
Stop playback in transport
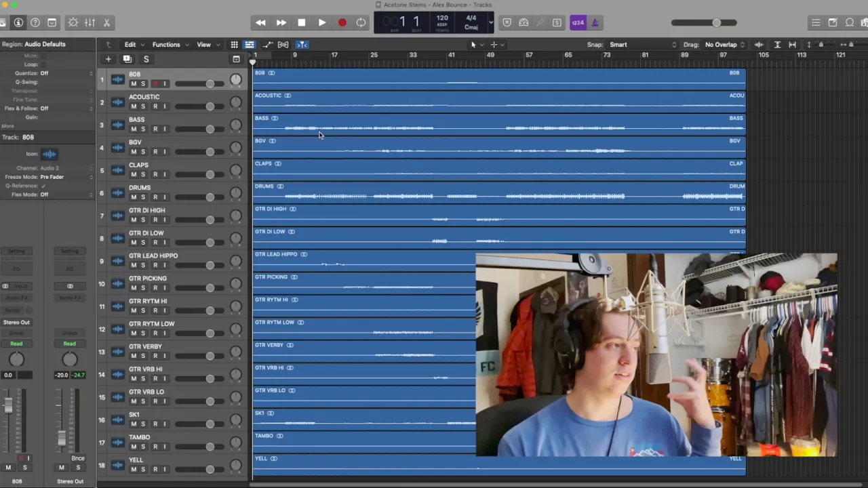click(x=302, y=22)
